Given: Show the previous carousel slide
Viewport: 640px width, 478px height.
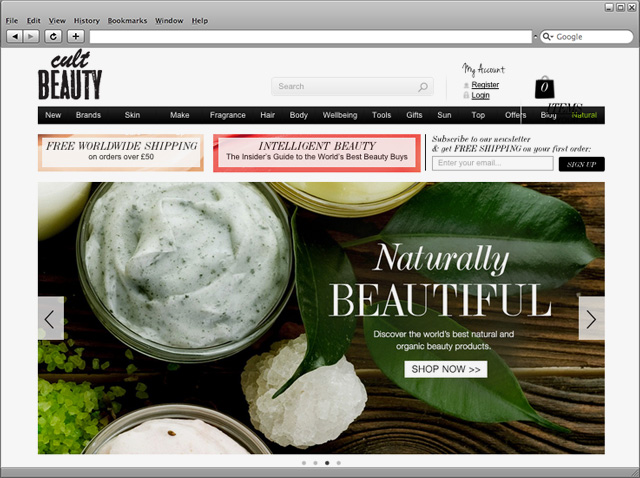Looking at the screenshot, I should coord(51,318).
